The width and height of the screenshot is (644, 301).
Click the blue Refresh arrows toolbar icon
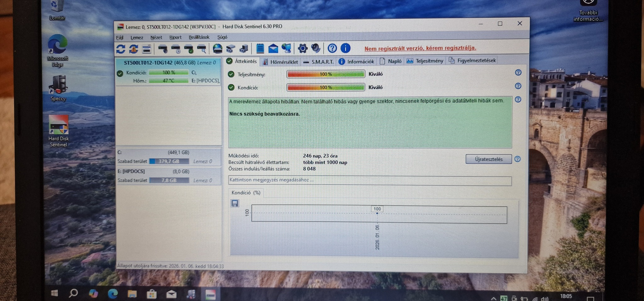pos(121,49)
